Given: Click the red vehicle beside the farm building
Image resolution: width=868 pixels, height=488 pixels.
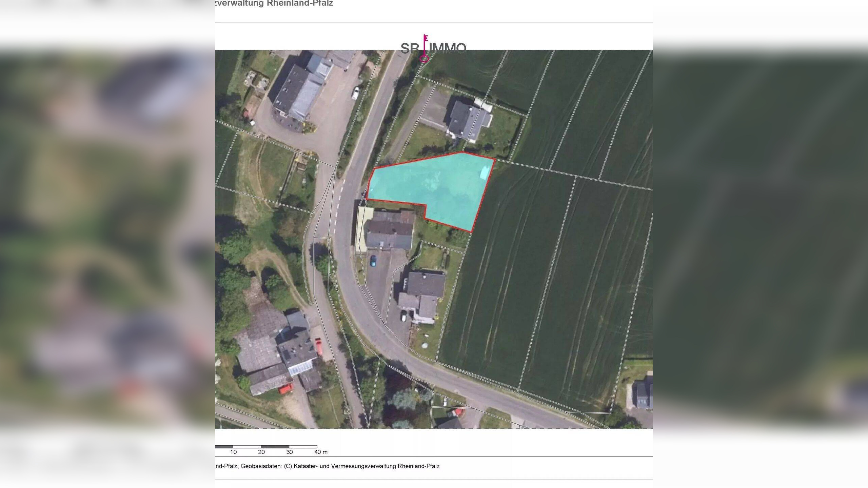Looking at the screenshot, I should pos(319,346).
